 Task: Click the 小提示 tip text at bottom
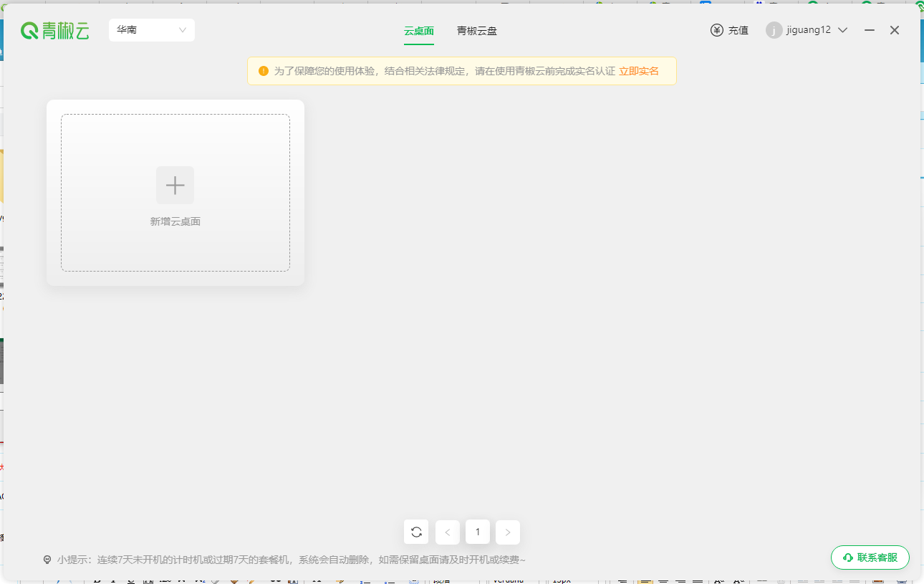[292, 560]
